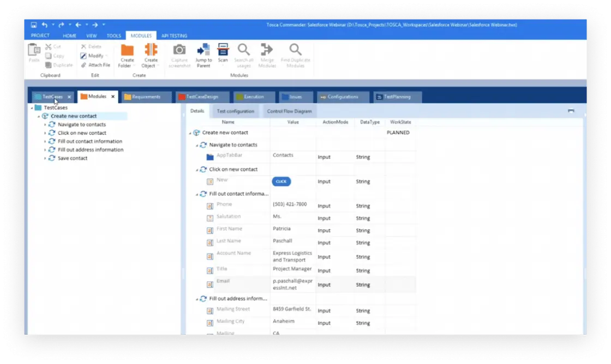Open the Execution tab
Viewport: 611px width, 364px height.
tap(254, 96)
